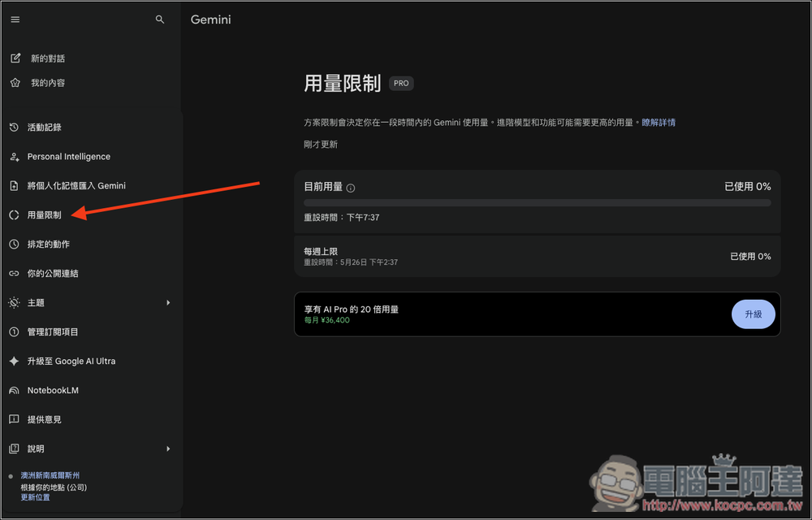Click the 更新位置 link

(x=35, y=497)
